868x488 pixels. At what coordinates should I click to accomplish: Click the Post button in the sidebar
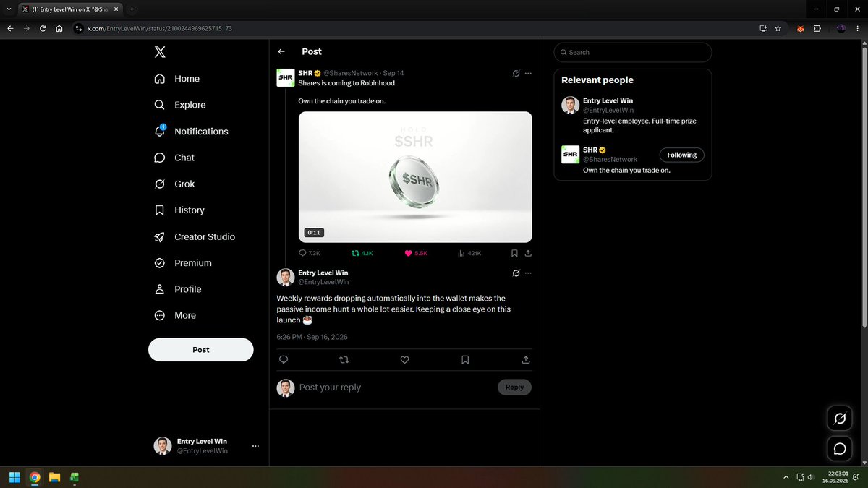coord(201,349)
